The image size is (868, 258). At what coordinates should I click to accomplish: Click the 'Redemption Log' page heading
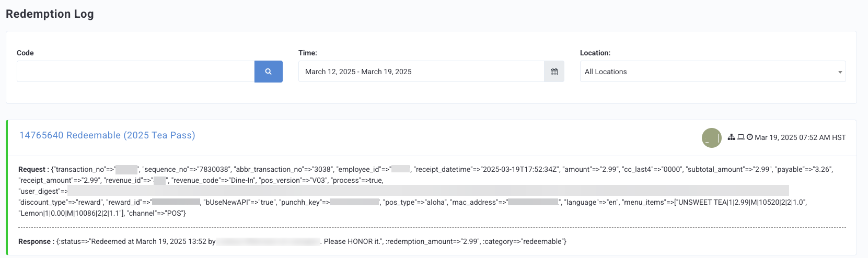[50, 14]
